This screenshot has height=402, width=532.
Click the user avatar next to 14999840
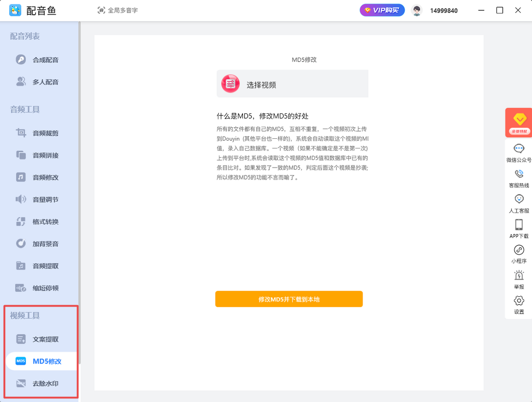coord(417,11)
